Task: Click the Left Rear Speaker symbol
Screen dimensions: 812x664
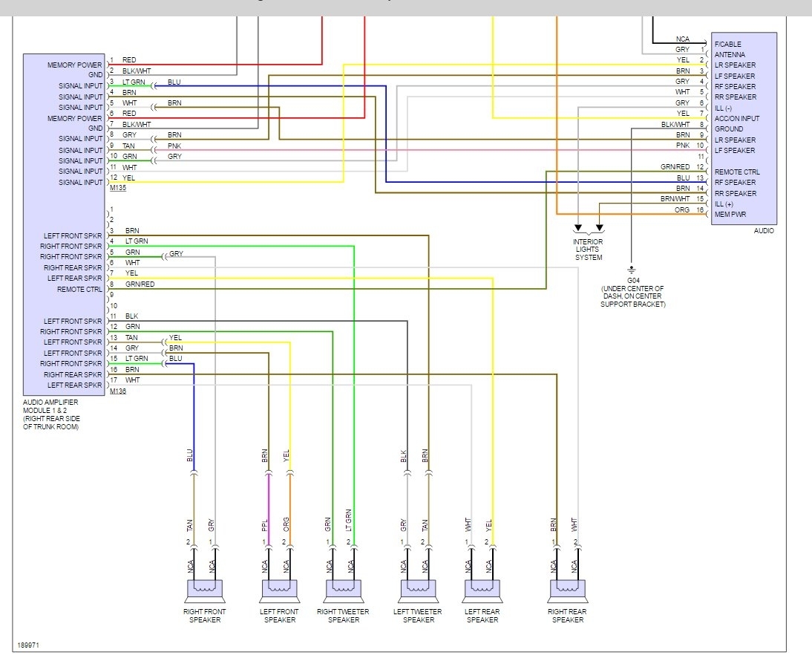Action: pos(482,591)
